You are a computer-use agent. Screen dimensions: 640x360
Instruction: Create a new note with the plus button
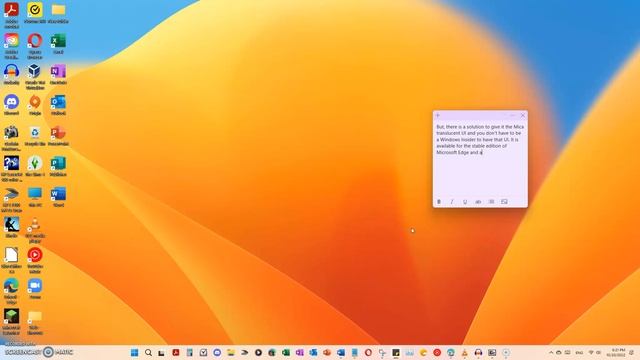pos(438,116)
